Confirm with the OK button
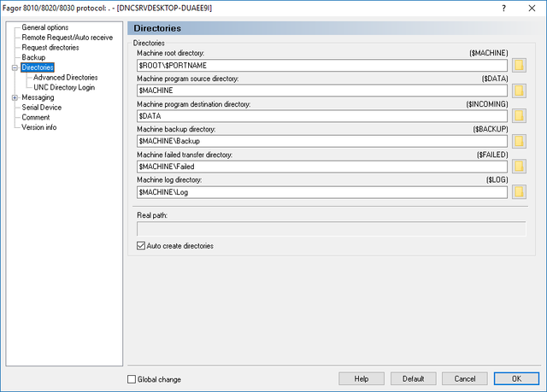The image size is (547, 392). (516, 378)
